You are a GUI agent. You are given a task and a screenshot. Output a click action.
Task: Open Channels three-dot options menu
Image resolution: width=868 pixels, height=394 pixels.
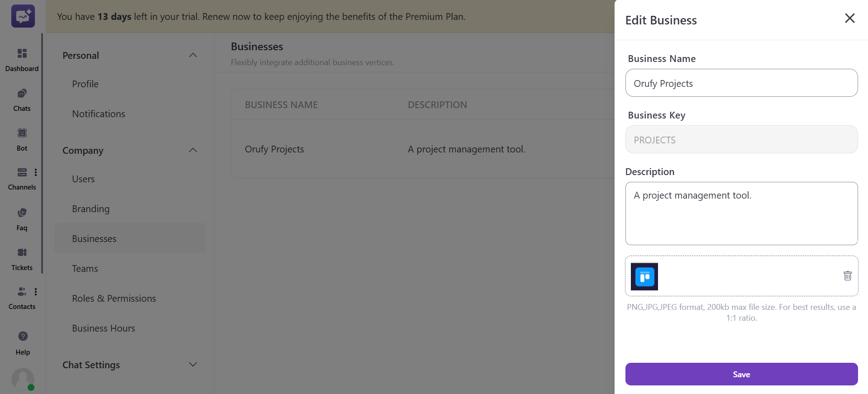click(36, 172)
